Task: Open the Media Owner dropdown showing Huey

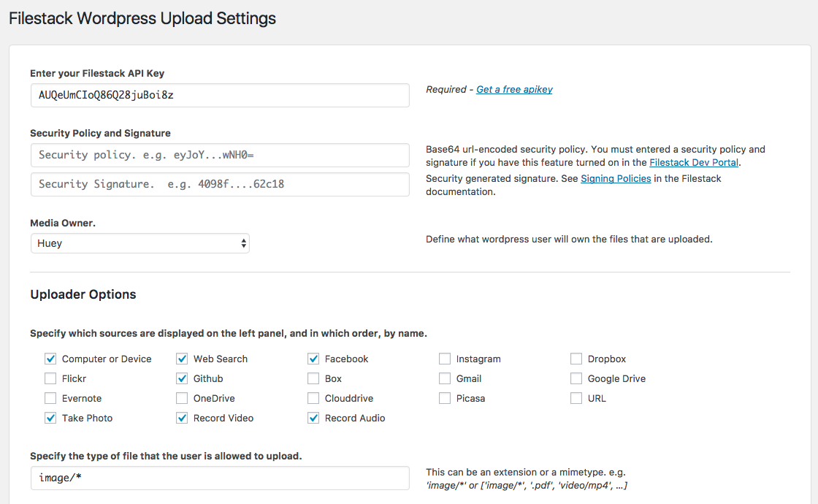Action: click(139, 243)
